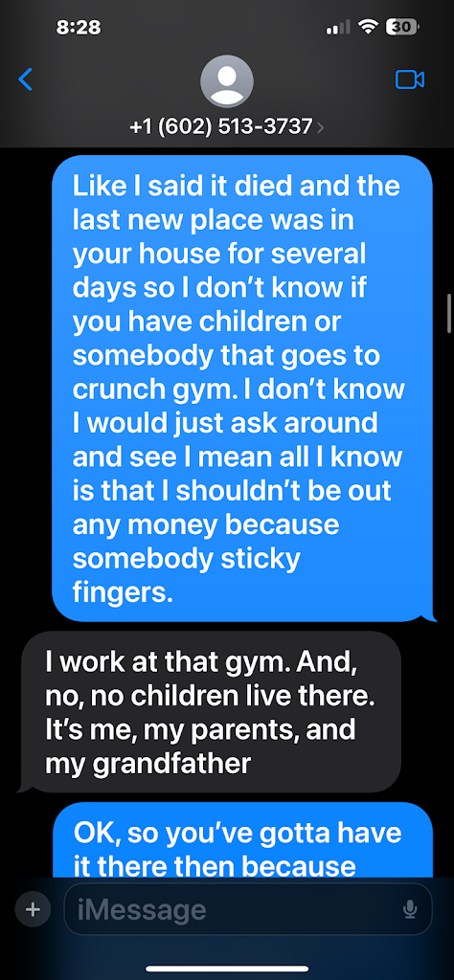Open details for +1 (602) 513-3737

220,127
